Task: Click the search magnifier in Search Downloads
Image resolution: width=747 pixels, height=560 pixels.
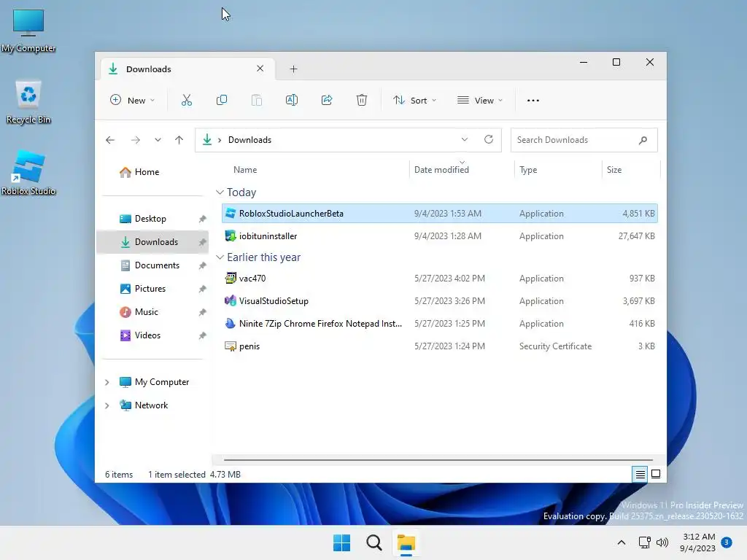Action: (643, 140)
